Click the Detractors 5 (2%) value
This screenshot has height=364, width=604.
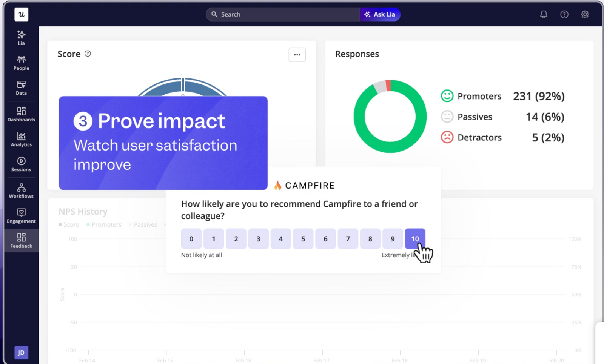coord(548,137)
